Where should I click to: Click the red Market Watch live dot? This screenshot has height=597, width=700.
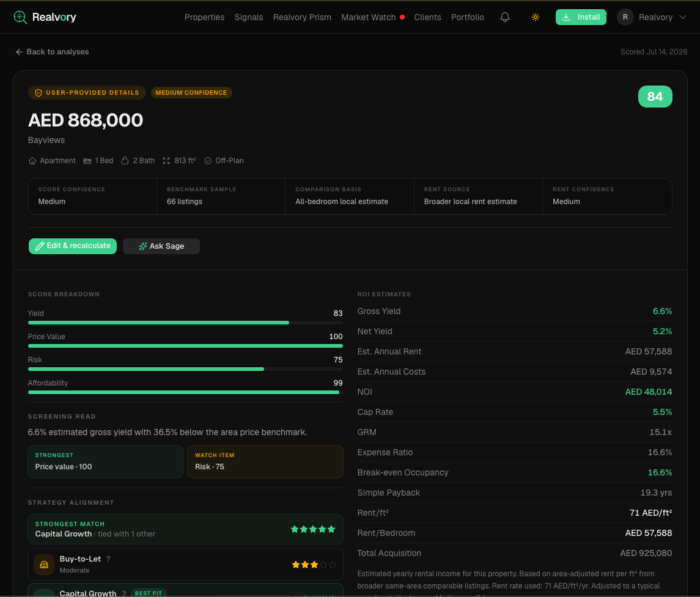(x=402, y=17)
